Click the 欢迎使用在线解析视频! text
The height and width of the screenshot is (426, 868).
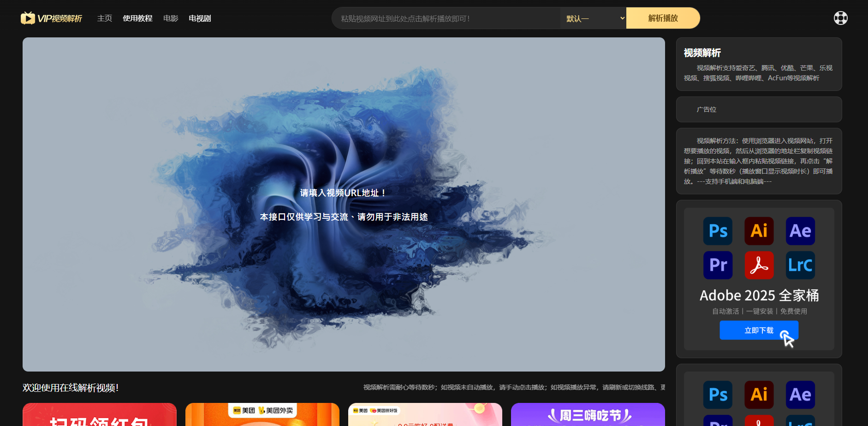pyautogui.click(x=71, y=388)
